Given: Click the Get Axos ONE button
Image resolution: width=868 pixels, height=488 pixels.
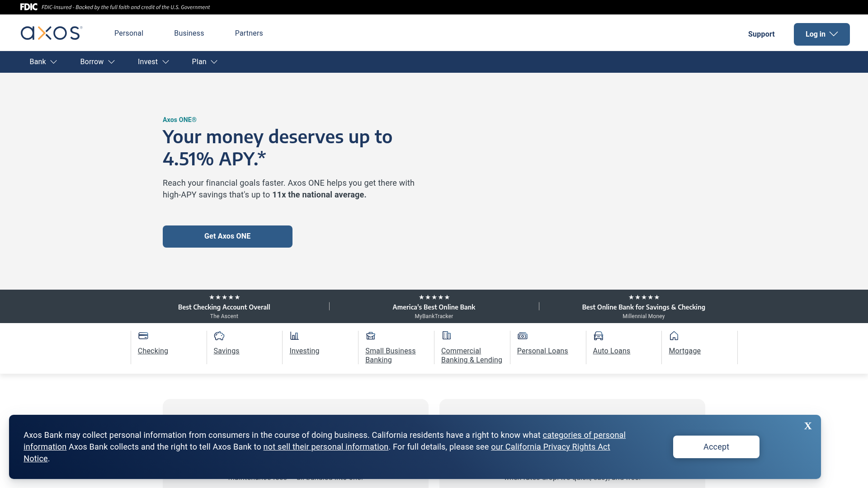Looking at the screenshot, I should [227, 236].
